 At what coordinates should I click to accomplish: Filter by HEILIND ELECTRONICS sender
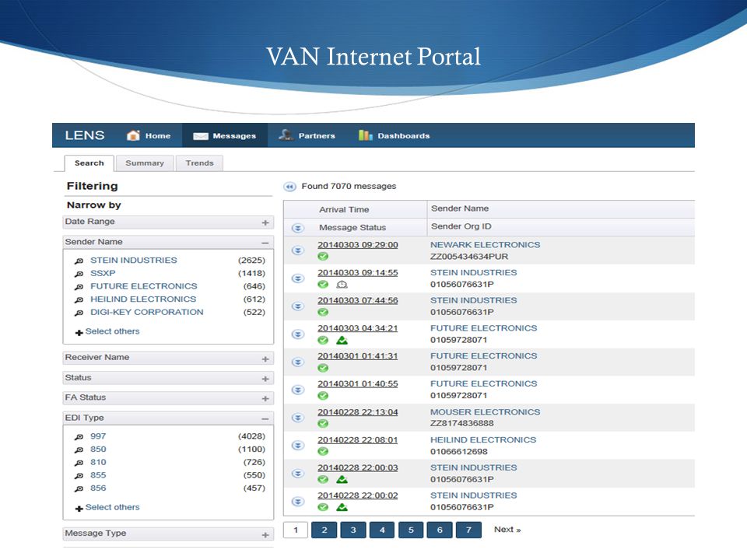(x=143, y=299)
